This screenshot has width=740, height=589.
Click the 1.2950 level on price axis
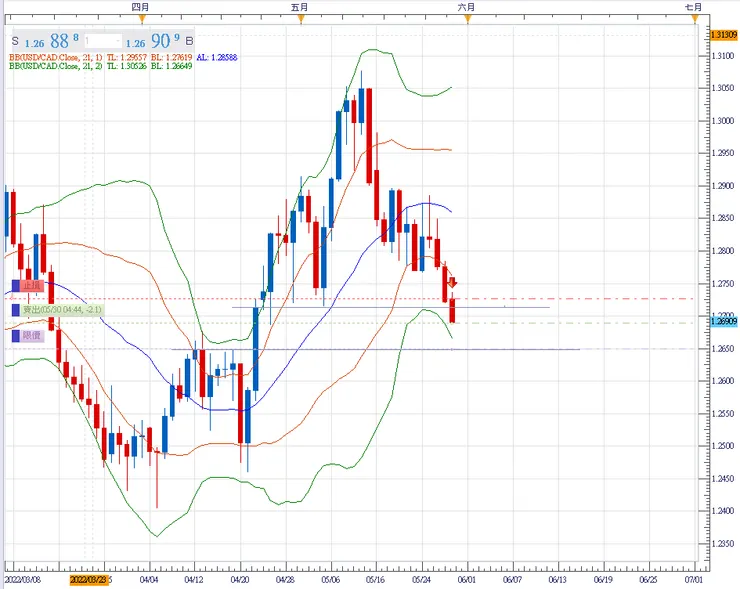(x=723, y=153)
